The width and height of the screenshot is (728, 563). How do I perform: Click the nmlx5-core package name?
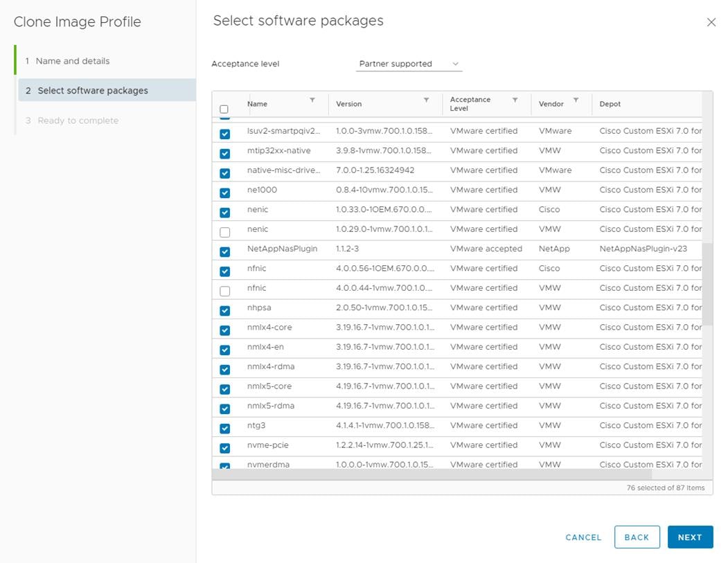tap(269, 386)
